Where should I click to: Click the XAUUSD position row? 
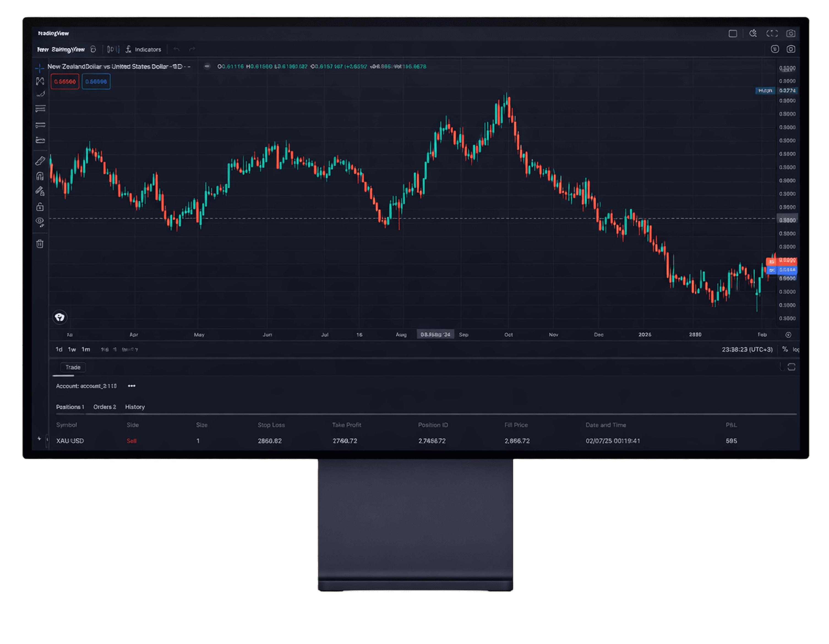coord(70,441)
